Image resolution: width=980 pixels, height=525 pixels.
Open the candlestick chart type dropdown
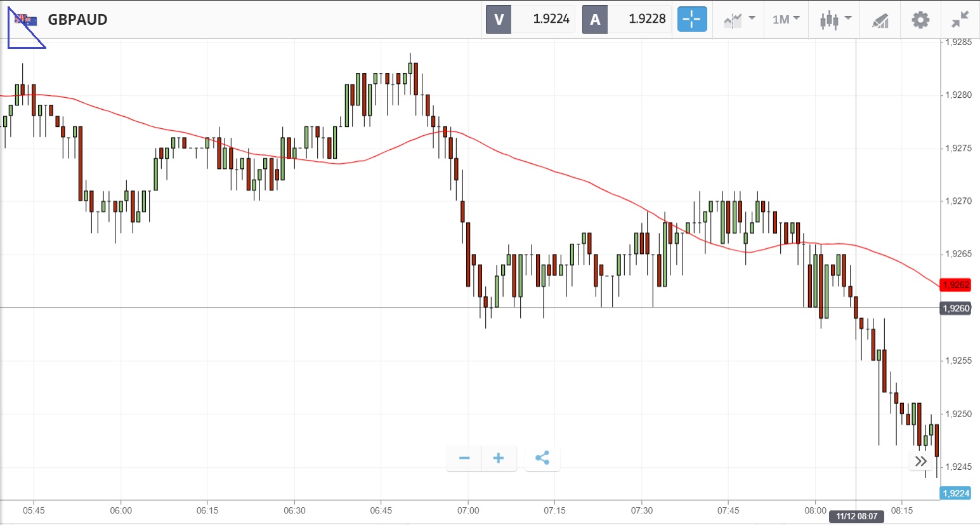[x=835, y=19]
